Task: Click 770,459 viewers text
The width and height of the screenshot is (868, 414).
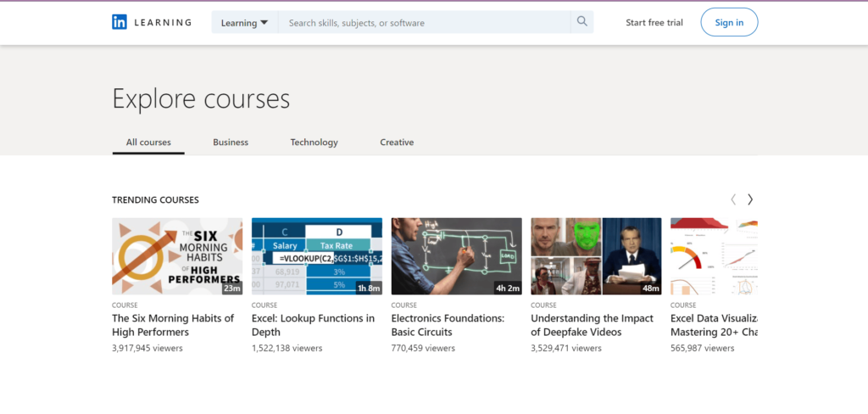Action: pos(423,348)
